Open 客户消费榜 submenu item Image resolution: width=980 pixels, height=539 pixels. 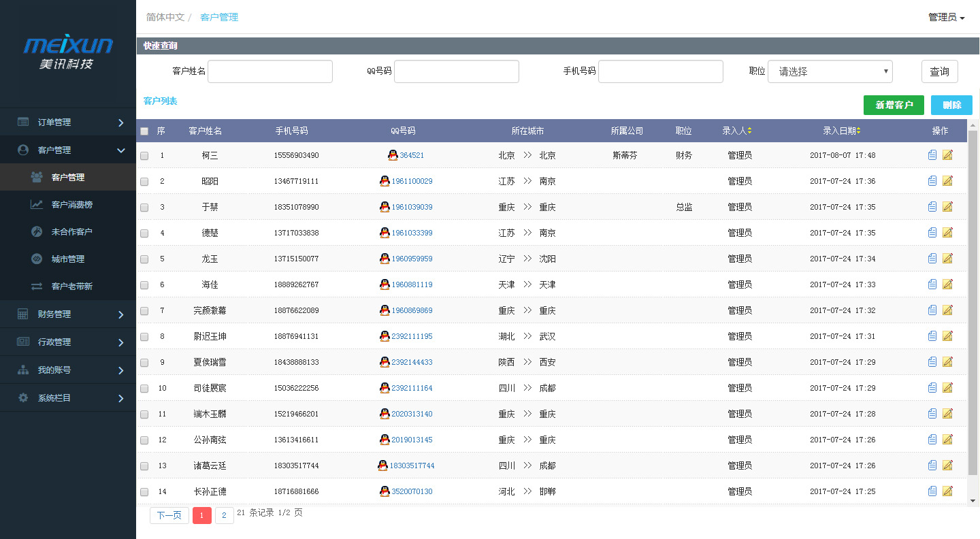tap(68, 204)
